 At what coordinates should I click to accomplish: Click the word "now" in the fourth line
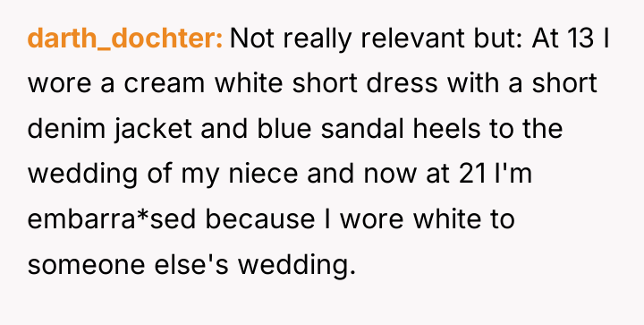point(390,174)
